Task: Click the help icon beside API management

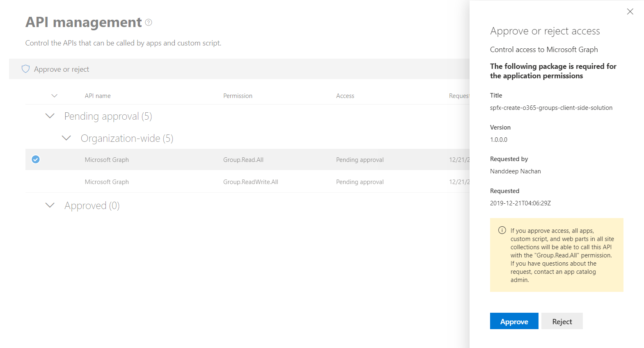Action: [x=149, y=23]
